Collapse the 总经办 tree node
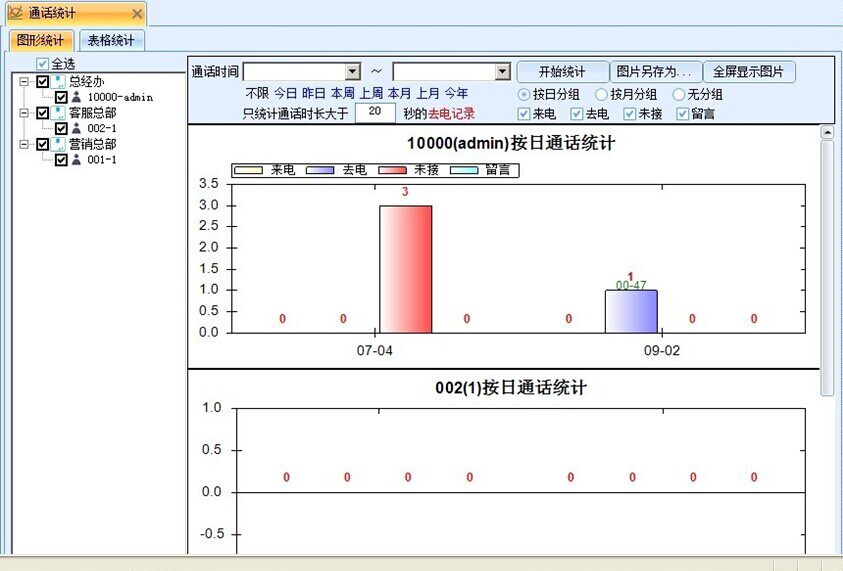The width and height of the screenshot is (843, 571). [25, 82]
